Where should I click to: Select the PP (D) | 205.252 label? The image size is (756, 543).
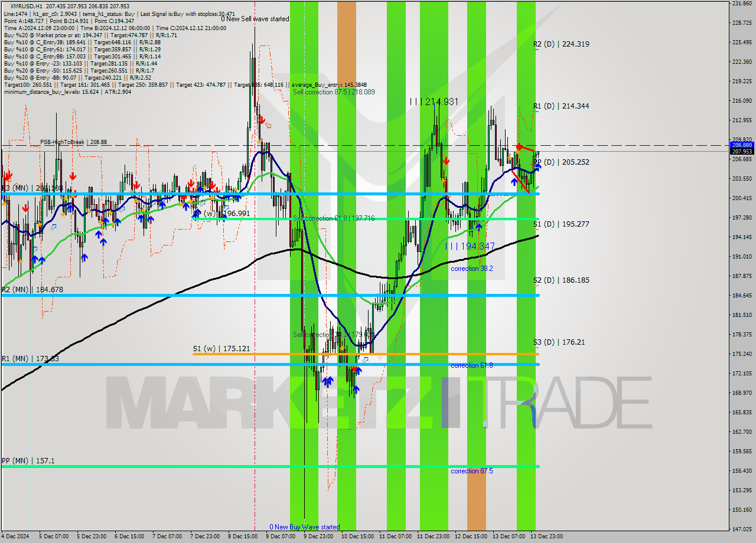pyautogui.click(x=561, y=162)
